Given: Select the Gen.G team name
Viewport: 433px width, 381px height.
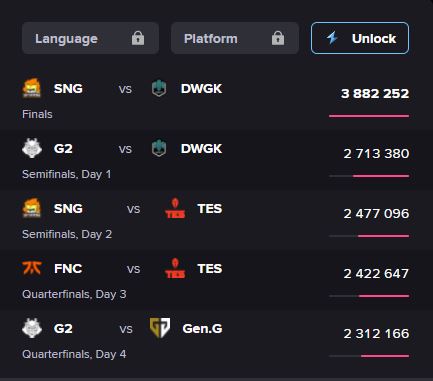Looking at the screenshot, I should click(202, 329).
